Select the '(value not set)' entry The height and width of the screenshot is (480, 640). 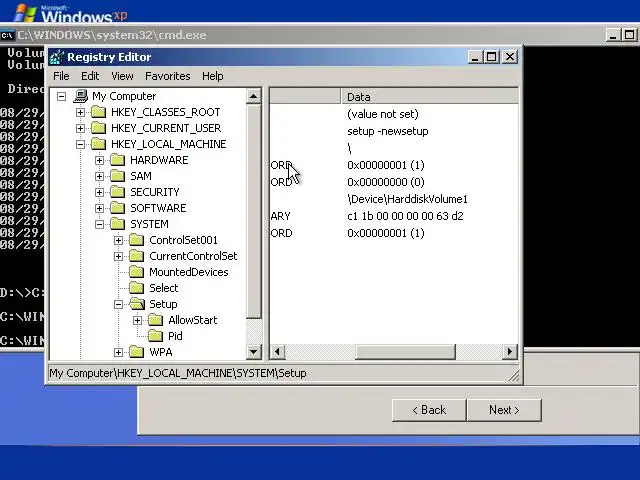[383, 114]
